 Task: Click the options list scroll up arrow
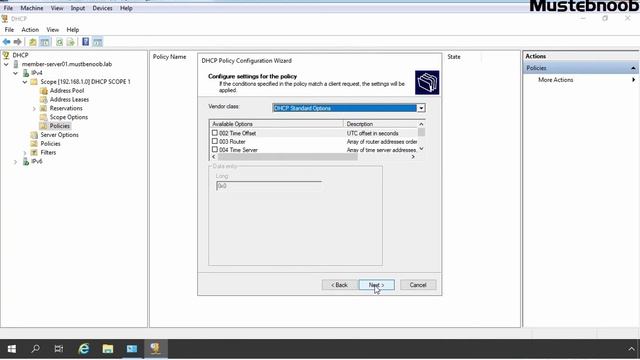[x=421, y=124]
